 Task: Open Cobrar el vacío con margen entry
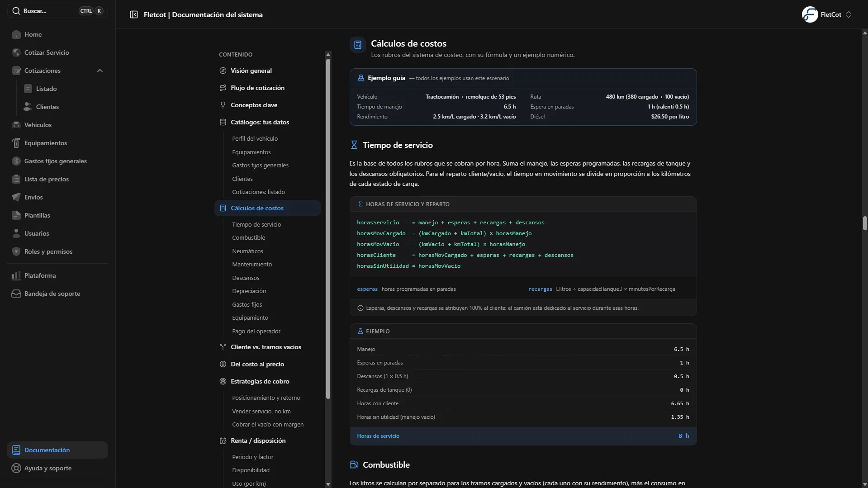(x=268, y=424)
